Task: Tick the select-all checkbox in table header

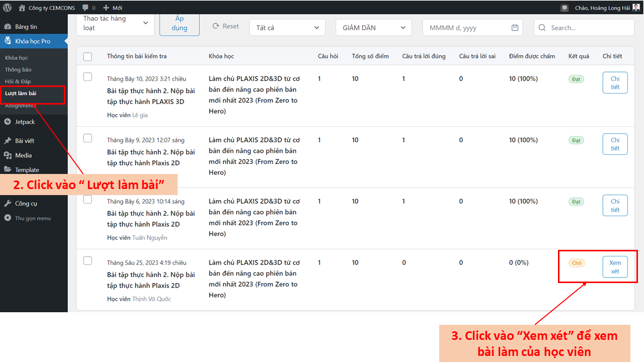Action: coord(88,56)
